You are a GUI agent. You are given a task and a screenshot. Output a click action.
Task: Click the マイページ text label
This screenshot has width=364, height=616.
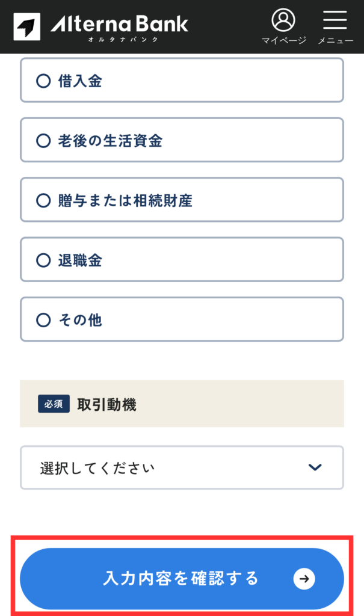tap(283, 40)
